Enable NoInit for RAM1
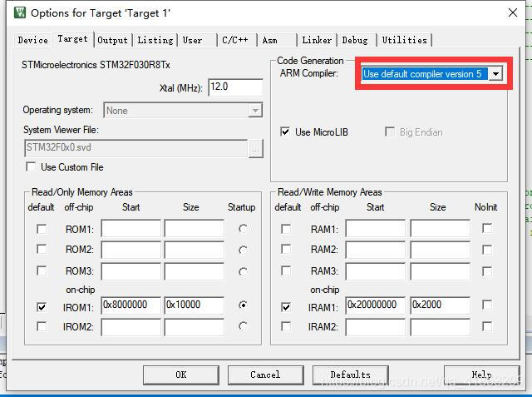The image size is (532, 397). [487, 228]
